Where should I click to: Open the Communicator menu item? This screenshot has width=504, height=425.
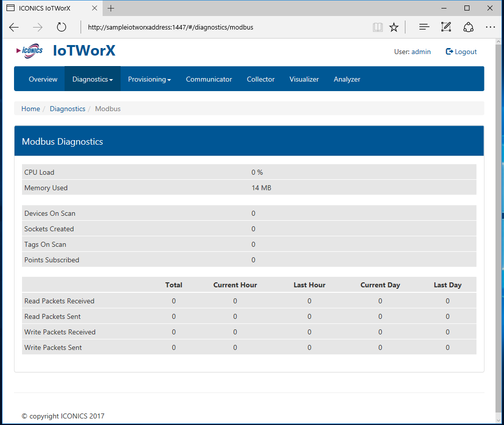209,79
